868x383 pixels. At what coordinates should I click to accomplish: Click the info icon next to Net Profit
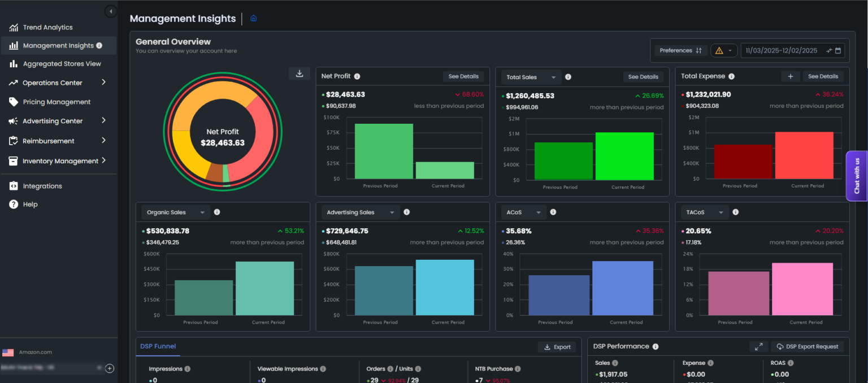point(358,76)
